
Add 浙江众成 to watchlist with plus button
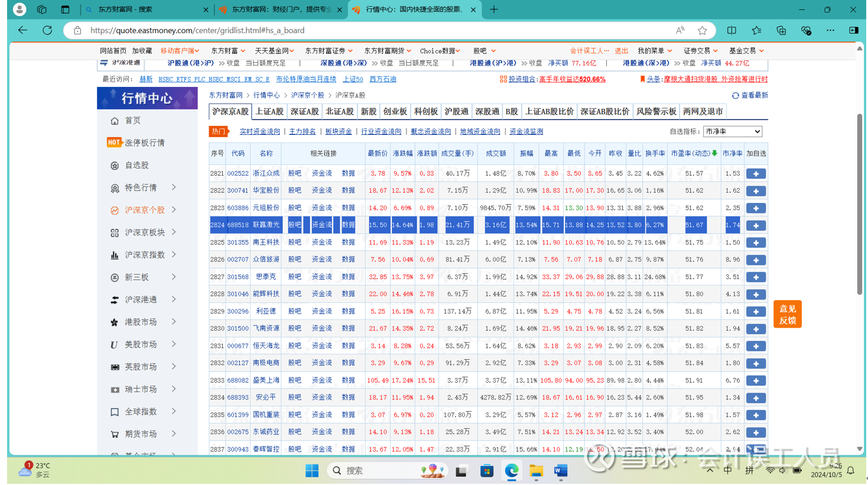coord(756,174)
